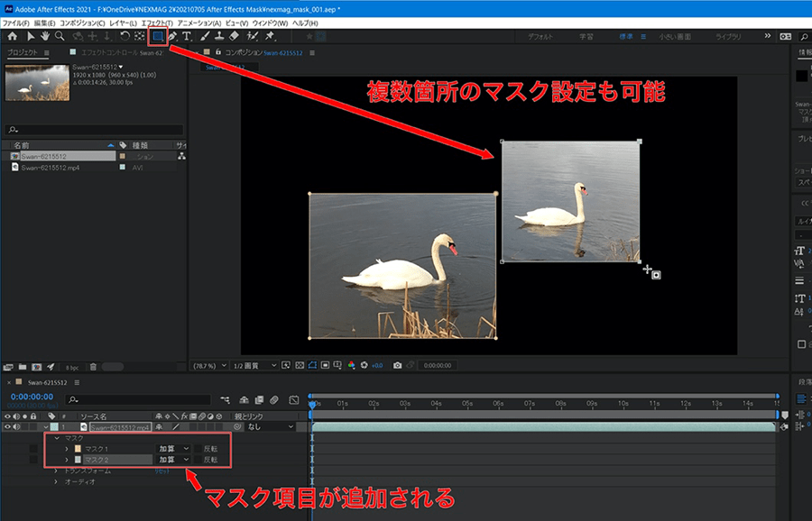Viewport: 812px width, 521px height.
Task: Select the Text tool
Action: click(x=186, y=36)
